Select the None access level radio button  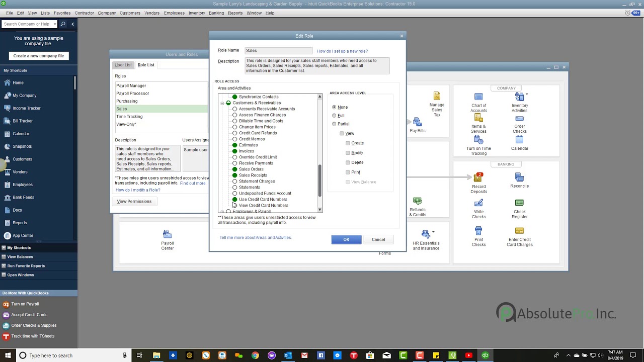pos(334,107)
